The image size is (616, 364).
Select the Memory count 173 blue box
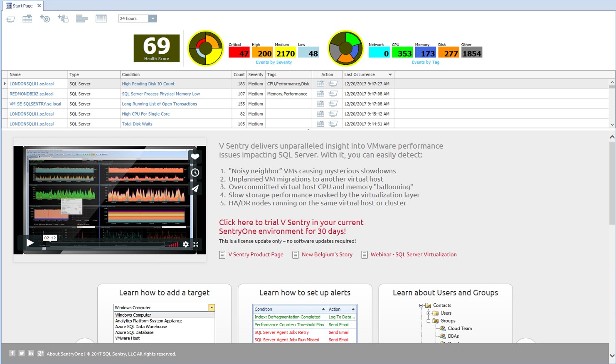tap(425, 53)
